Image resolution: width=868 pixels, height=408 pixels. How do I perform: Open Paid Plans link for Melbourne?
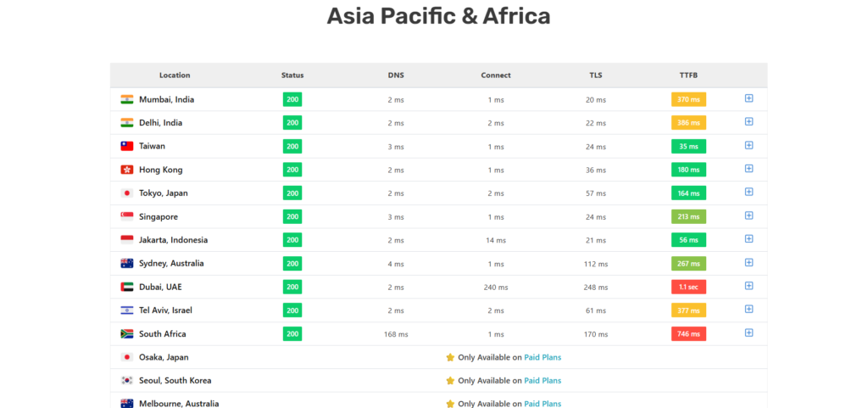tap(542, 403)
